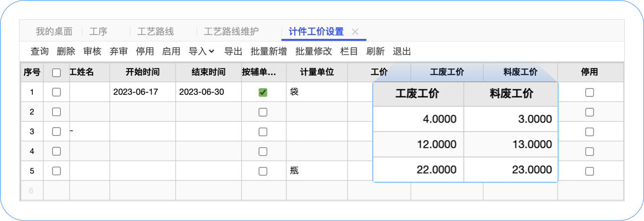Switch to the 工艺路线维护 tab
Screen dimensions: 644x221
[231, 32]
